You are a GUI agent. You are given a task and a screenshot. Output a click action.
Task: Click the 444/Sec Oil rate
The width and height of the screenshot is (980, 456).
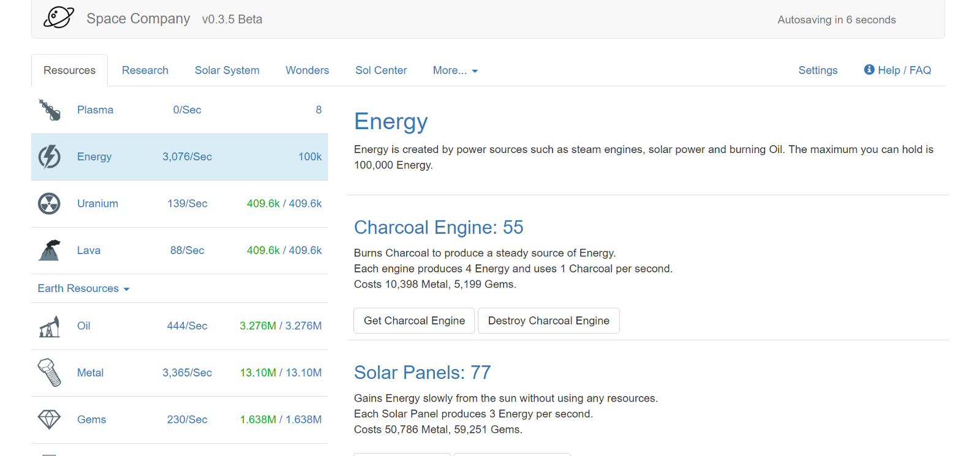click(187, 326)
